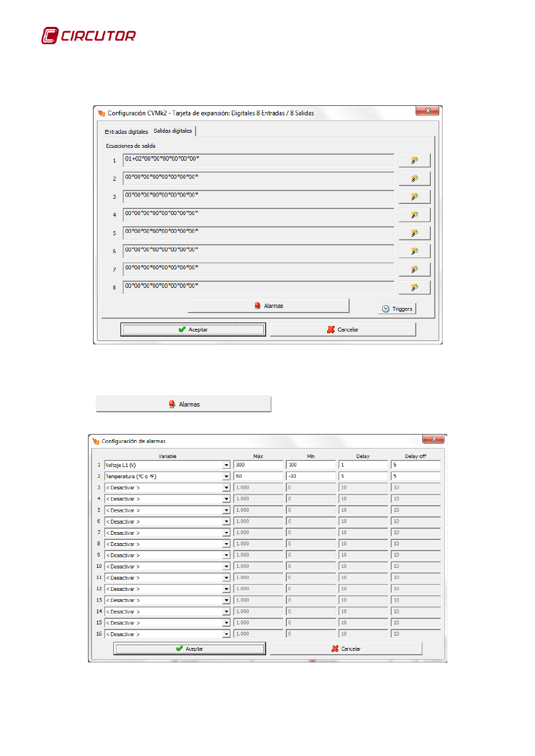Click the Delay off column header
The height and width of the screenshot is (756, 535).
[416, 456]
